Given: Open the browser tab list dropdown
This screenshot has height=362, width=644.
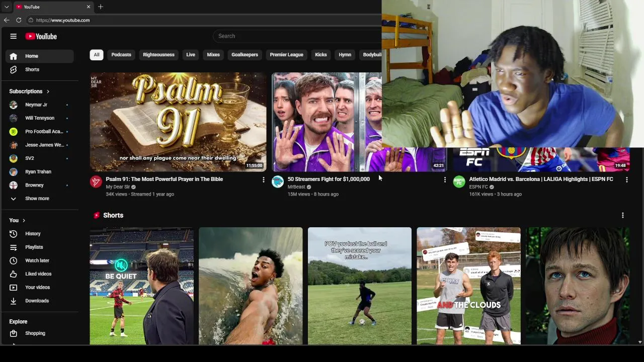Looking at the screenshot, I should (7, 7).
